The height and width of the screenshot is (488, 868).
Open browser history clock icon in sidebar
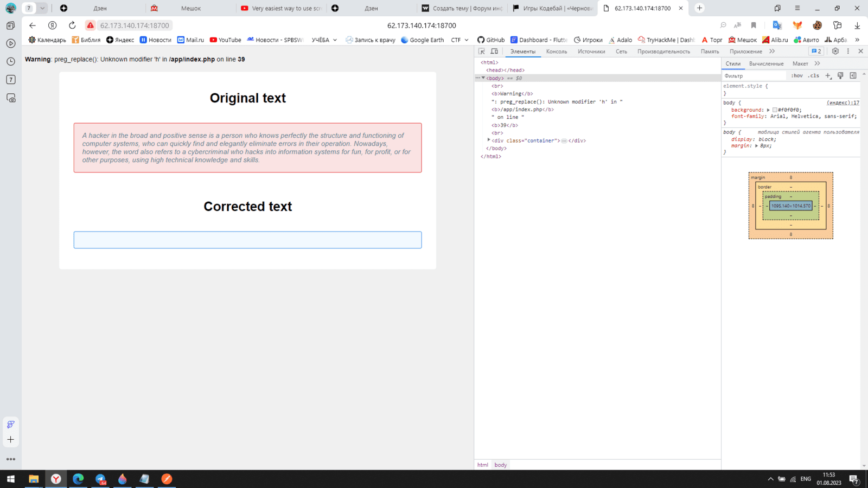coord(11,61)
